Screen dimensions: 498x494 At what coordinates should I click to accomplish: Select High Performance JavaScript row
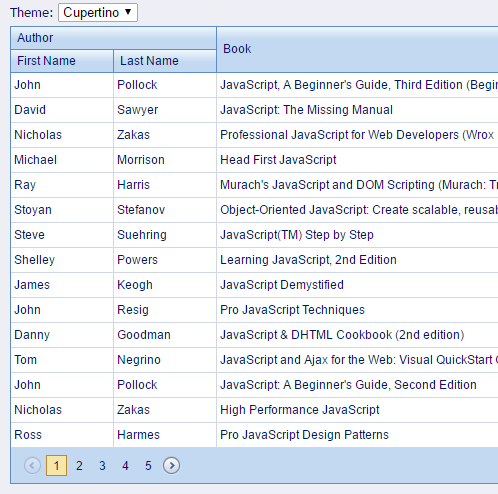254,410
